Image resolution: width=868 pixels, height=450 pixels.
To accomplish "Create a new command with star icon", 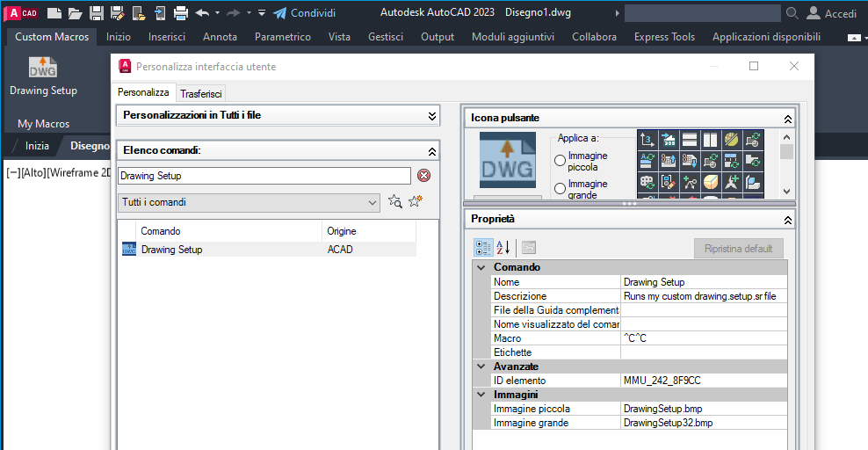I will click(x=416, y=201).
